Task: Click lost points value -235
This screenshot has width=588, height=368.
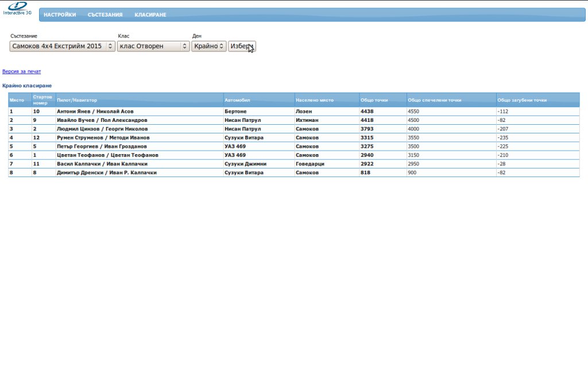Action: pyautogui.click(x=502, y=138)
